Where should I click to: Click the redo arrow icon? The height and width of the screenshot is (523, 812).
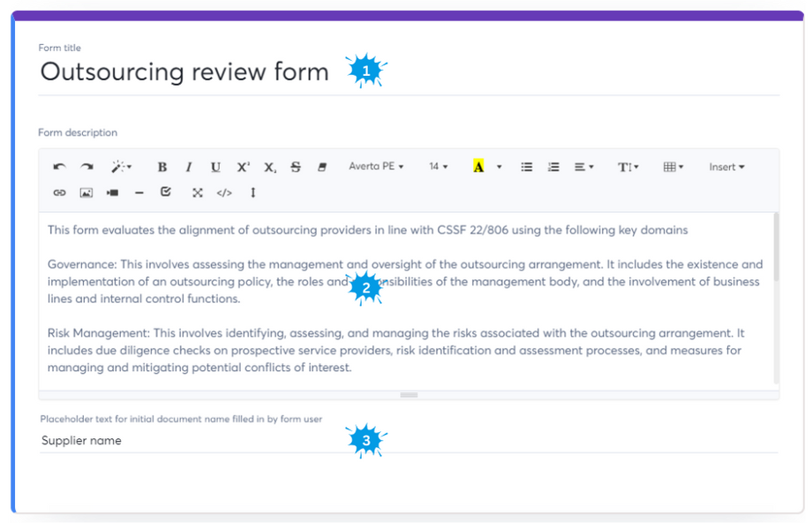[x=86, y=167]
